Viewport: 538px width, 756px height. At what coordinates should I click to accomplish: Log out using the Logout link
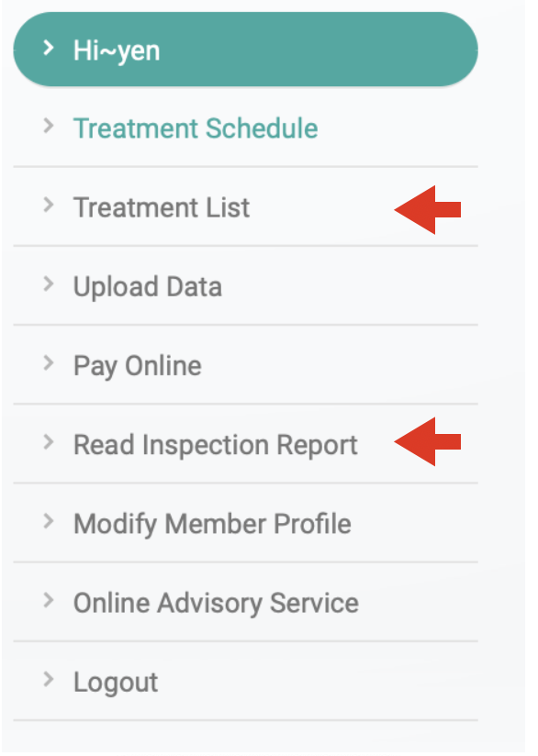click(116, 683)
